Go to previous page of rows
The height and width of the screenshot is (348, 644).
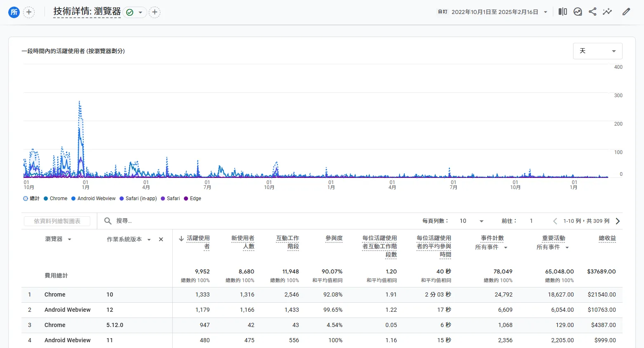pos(555,221)
